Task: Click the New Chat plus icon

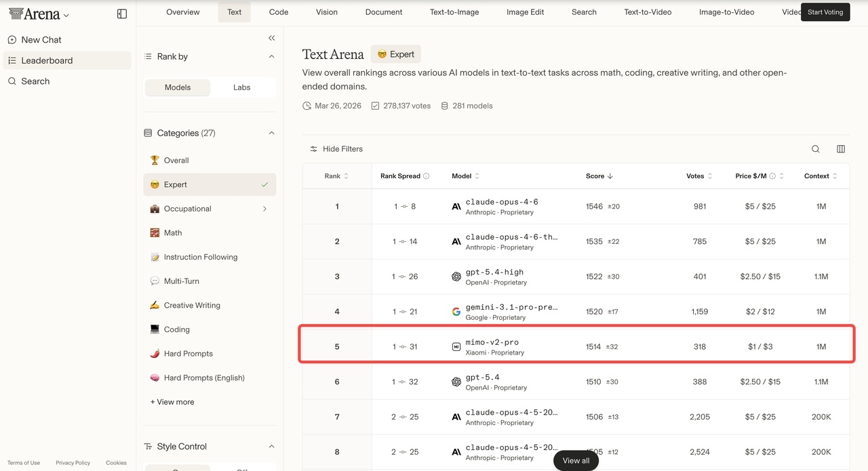Action: pos(12,40)
